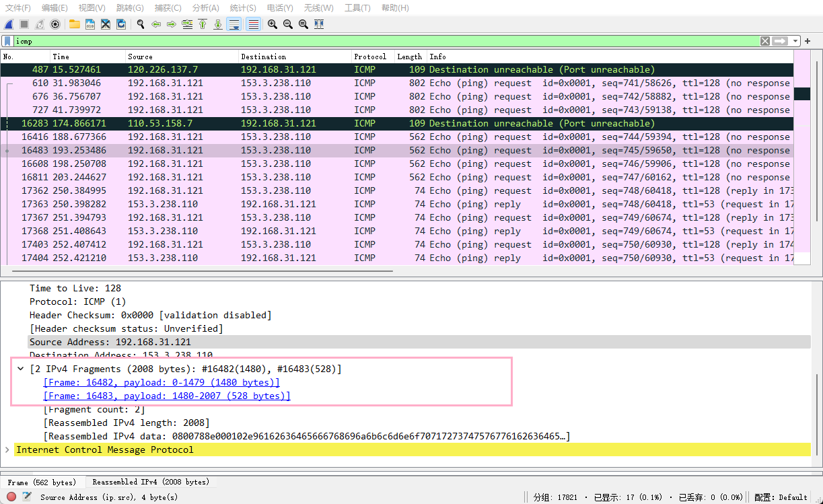823x504 pixels.
Task: Switch to Frame (562 bytes) tab
Action: pyautogui.click(x=42, y=482)
